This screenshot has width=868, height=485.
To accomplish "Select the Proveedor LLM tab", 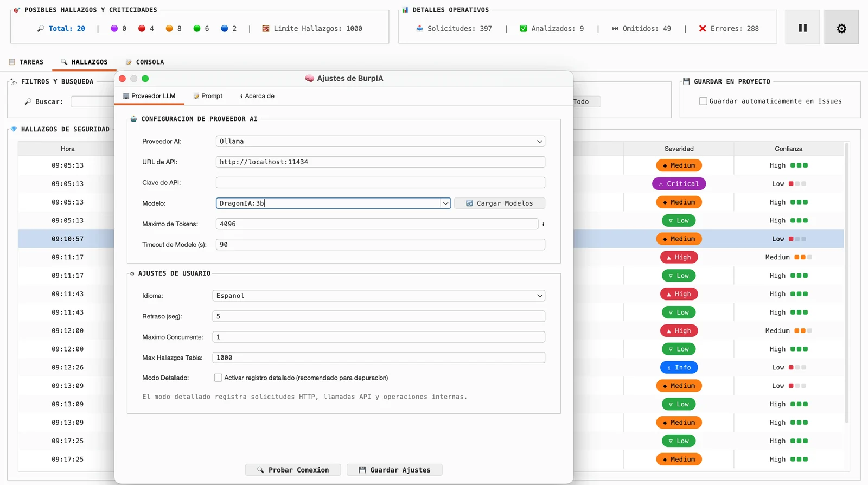I will pyautogui.click(x=149, y=96).
